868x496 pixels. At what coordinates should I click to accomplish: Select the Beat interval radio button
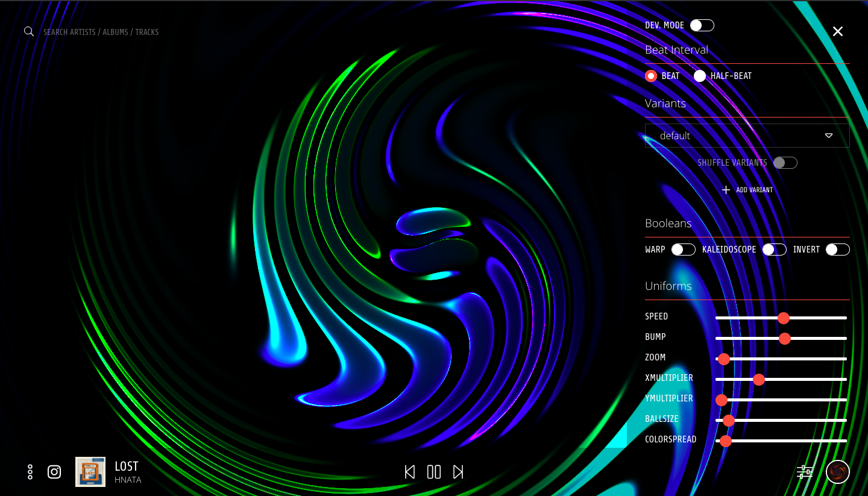click(x=651, y=76)
